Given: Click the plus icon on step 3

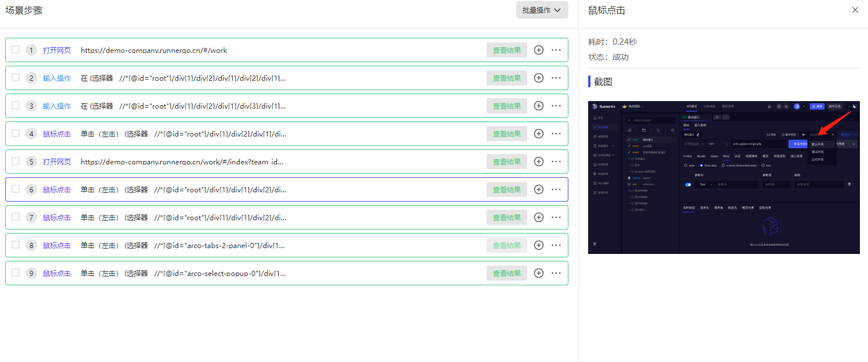Looking at the screenshot, I should [x=539, y=106].
